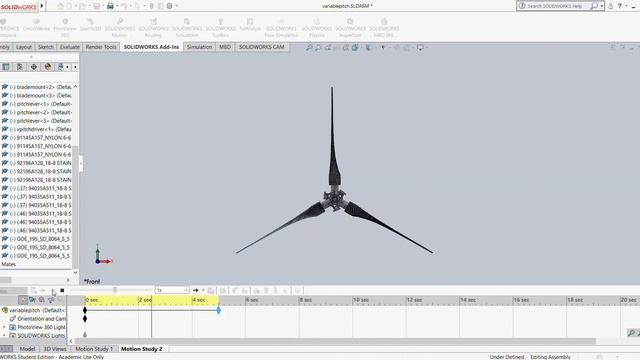Screen dimensions: 640x360
Task: Click the Print icon in top toolbar
Action: point(110,6)
